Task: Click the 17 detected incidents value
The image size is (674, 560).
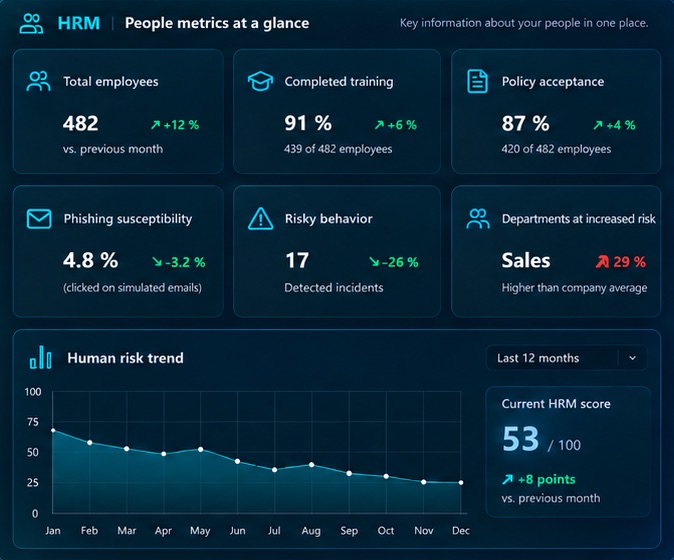Action: coord(297,260)
